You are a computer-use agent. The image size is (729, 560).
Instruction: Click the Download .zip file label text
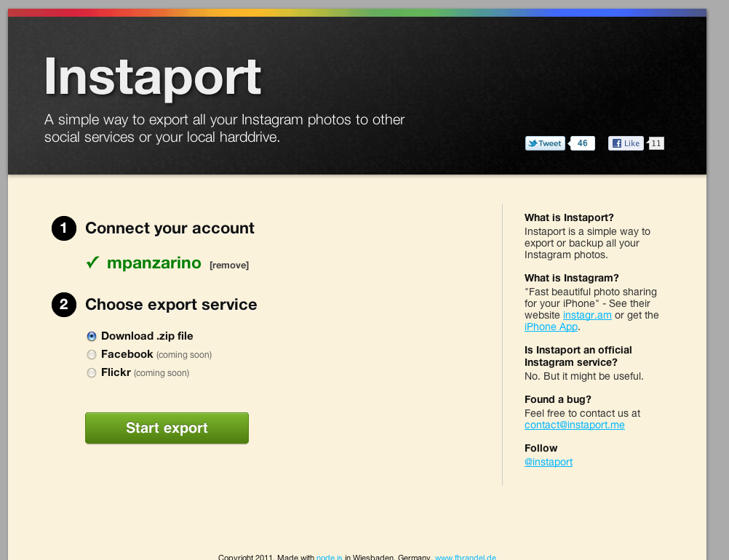147,336
